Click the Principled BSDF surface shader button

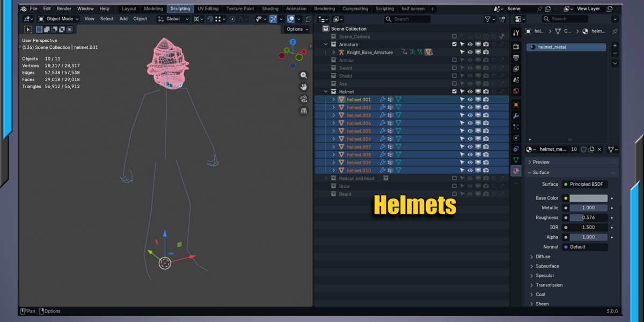[585, 184]
